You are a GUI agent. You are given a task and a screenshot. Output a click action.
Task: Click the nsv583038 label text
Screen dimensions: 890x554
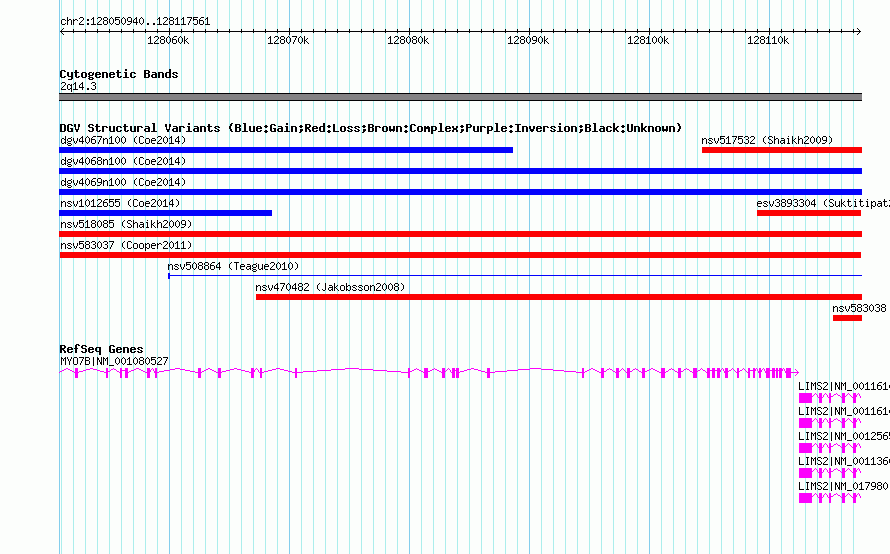[x=859, y=308]
